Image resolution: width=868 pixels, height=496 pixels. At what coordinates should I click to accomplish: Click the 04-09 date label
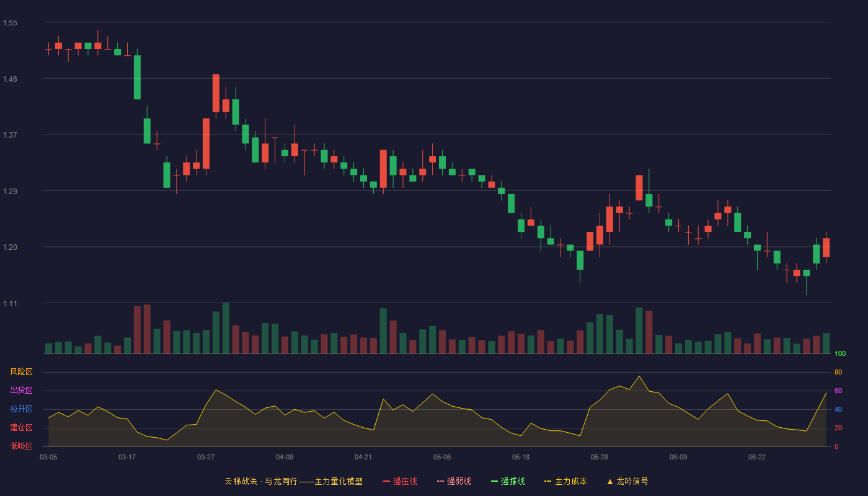(x=285, y=457)
